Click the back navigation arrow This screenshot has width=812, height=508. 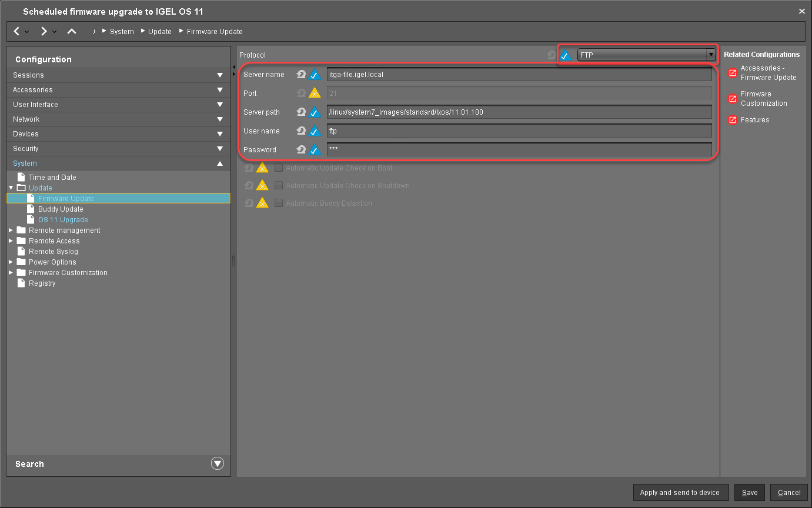(17, 31)
